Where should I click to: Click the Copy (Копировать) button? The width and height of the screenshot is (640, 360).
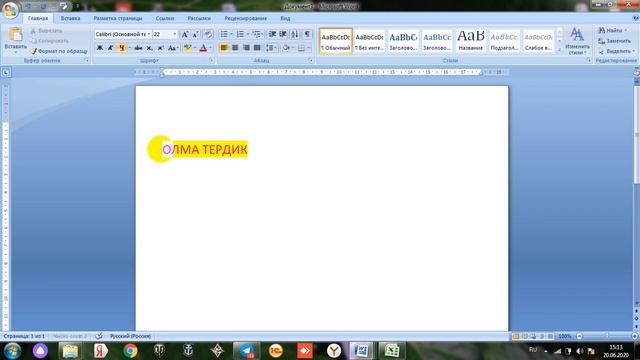[x=49, y=41]
